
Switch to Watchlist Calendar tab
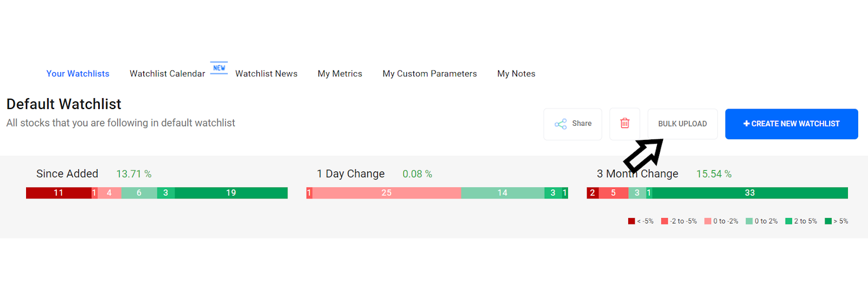[167, 74]
